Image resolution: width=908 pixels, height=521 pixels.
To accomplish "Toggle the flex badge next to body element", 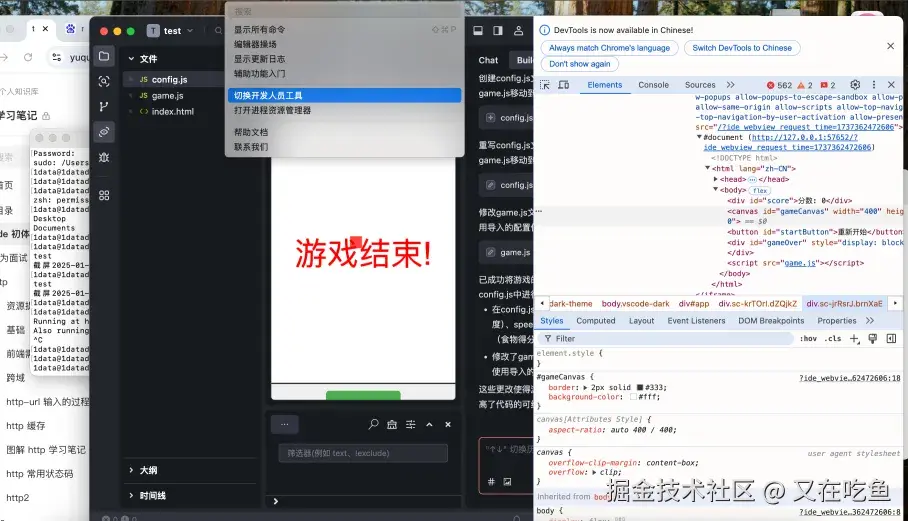I will click(760, 190).
